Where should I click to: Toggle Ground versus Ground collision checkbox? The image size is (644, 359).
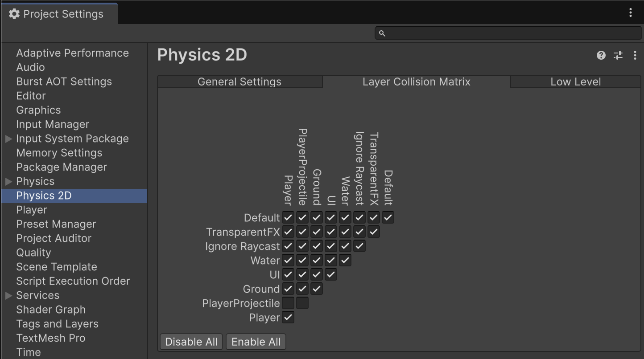click(x=317, y=289)
